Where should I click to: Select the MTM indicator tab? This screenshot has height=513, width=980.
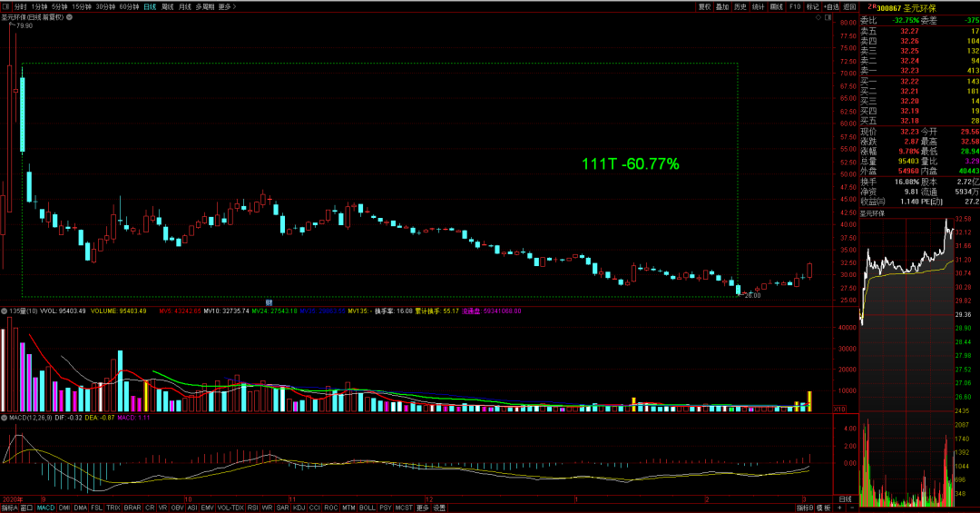(x=348, y=508)
